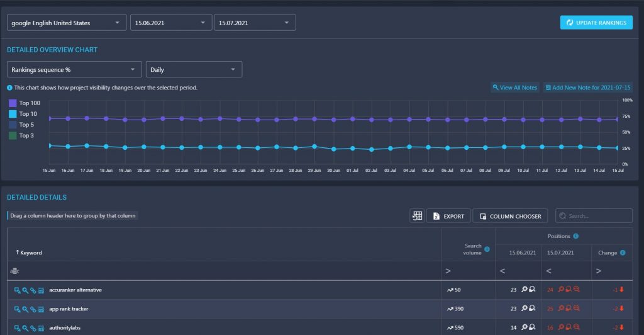
Task: Click the last red icon in the app rank tracker row
Action: pos(577,309)
